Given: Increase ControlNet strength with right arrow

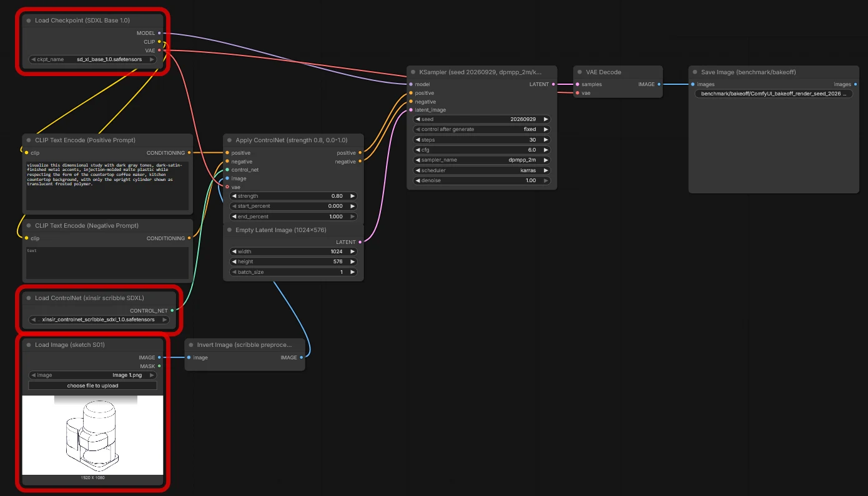Looking at the screenshot, I should (x=352, y=196).
